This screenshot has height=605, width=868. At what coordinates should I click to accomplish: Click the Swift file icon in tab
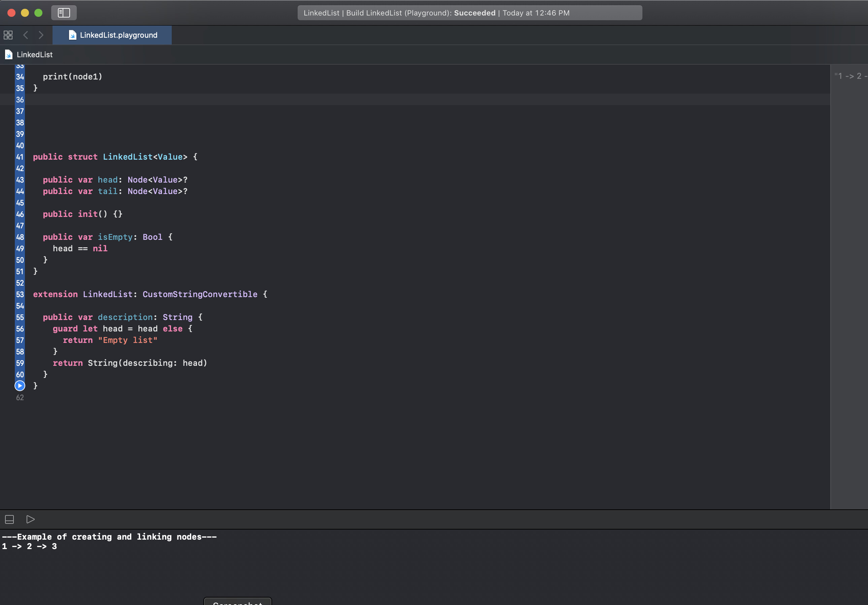coord(72,35)
